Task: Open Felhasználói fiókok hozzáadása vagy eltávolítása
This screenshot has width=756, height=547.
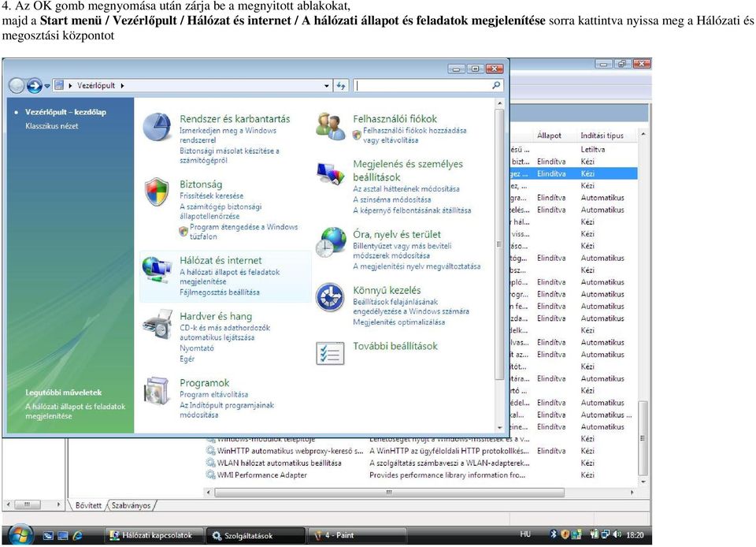Action: [x=415, y=135]
